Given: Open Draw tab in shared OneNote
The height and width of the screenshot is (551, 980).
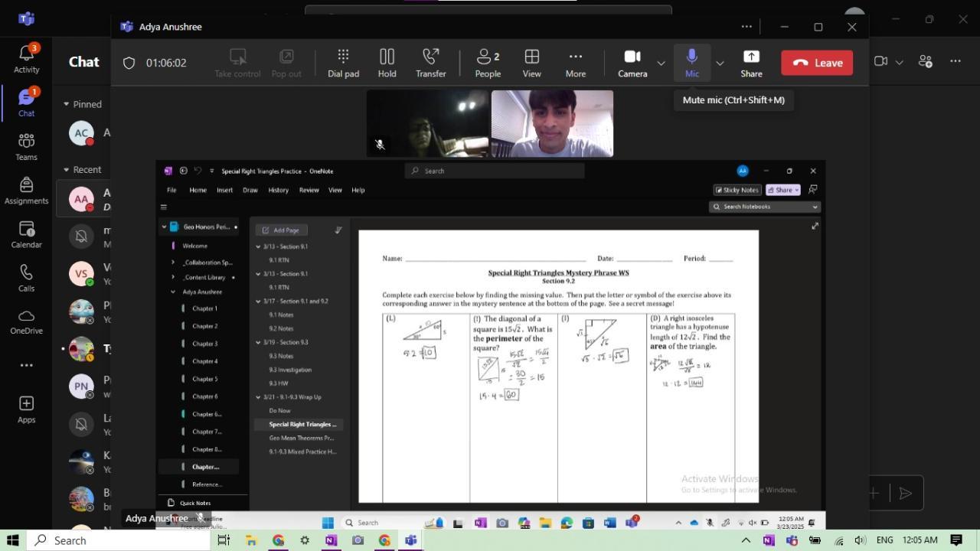Looking at the screenshot, I should tap(250, 190).
